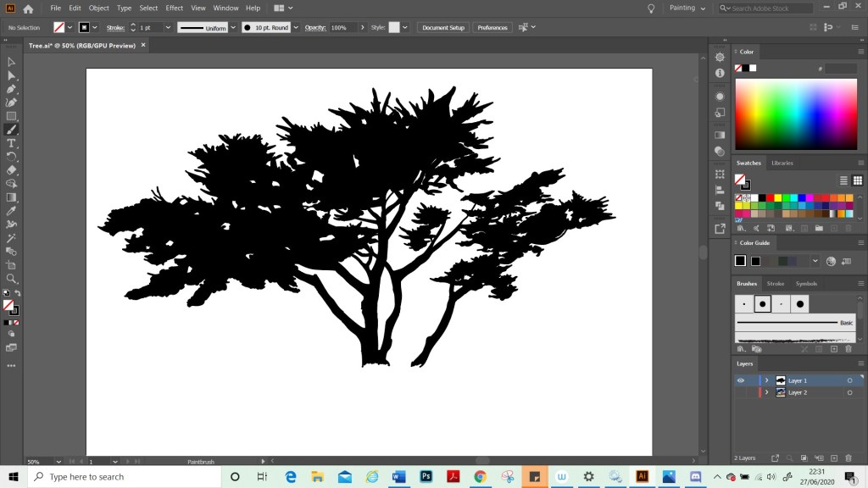This screenshot has width=868, height=488.
Task: Click the Home icon in the menu bar
Action: [x=28, y=8]
